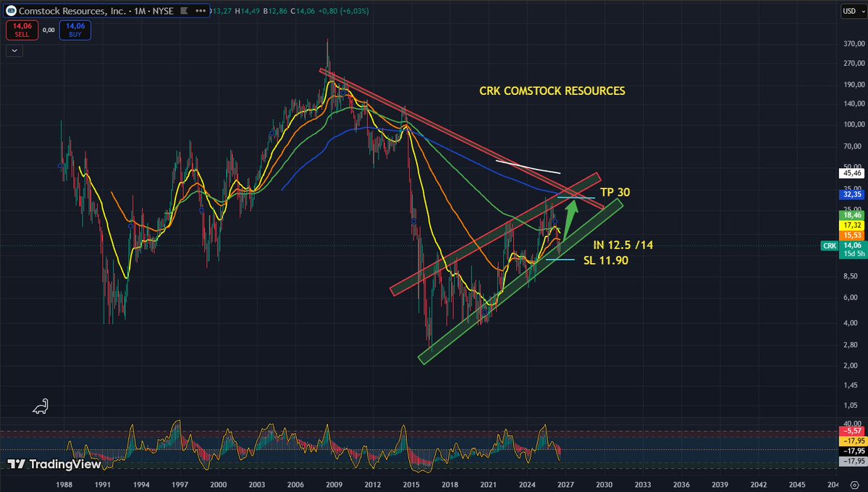Click the 8,50 price axis label
868x492 pixels.
tap(851, 276)
